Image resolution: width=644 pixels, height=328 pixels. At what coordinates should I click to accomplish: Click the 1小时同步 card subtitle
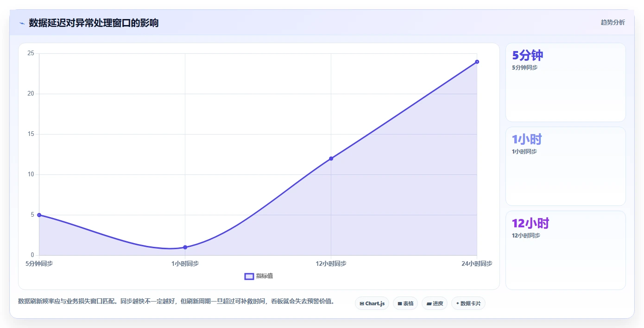point(524,152)
